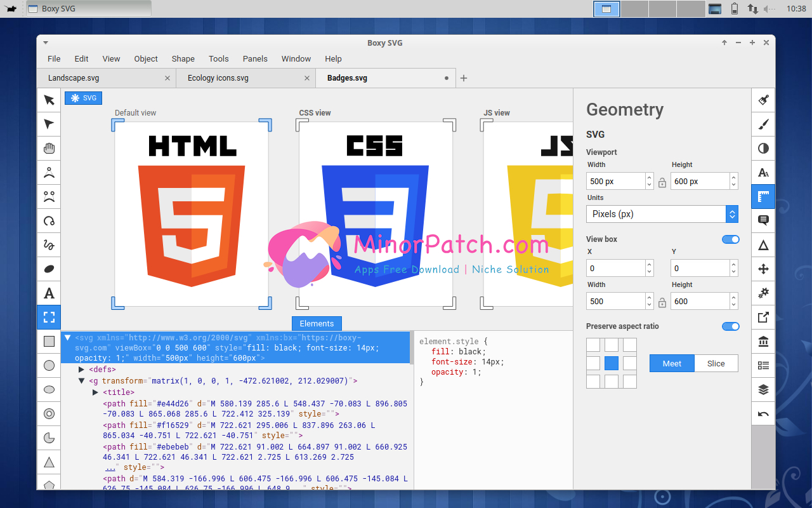The width and height of the screenshot is (812, 508).
Task: Toggle the Viewport width-height lock
Action: coord(662,182)
